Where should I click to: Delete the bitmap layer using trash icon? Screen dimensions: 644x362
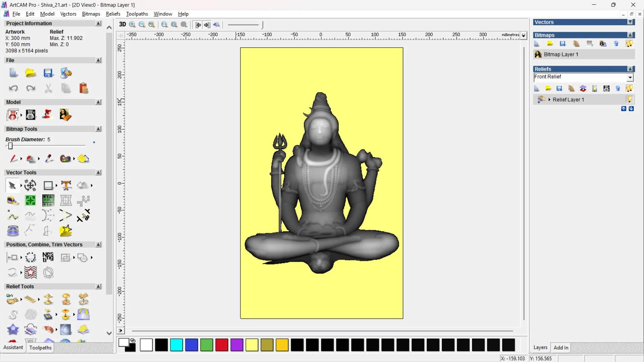616,44
